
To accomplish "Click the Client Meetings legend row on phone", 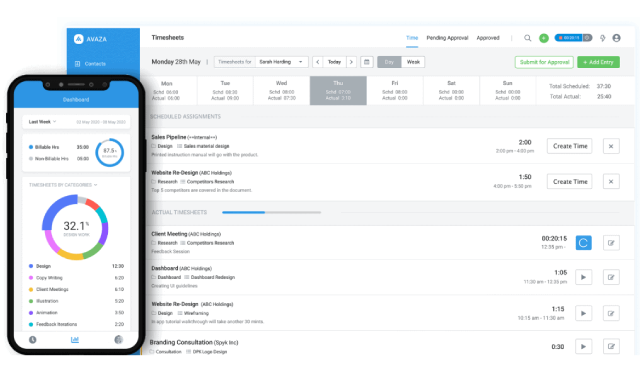I will (76, 289).
